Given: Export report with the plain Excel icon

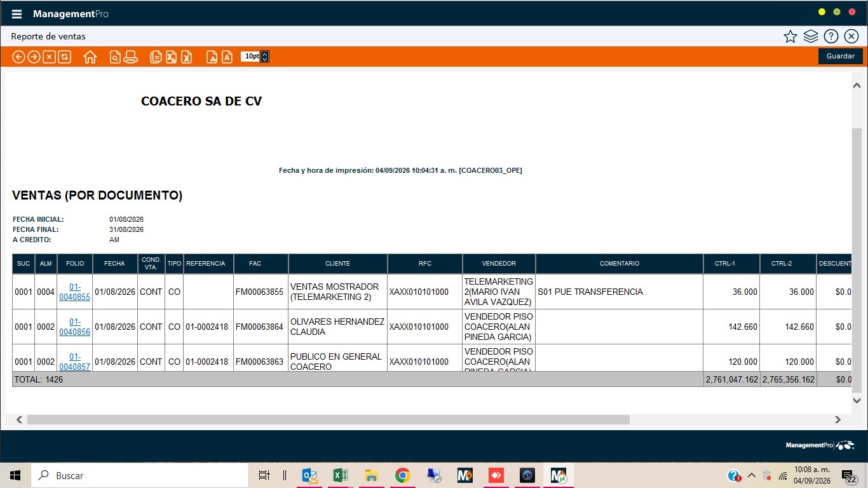Looking at the screenshot, I should [x=187, y=57].
